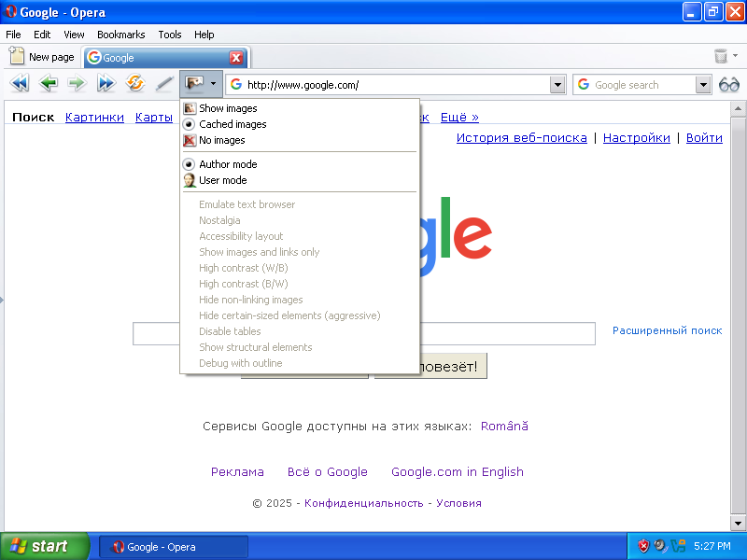
Task: Open the closed tabs trash can
Action: tap(721, 56)
